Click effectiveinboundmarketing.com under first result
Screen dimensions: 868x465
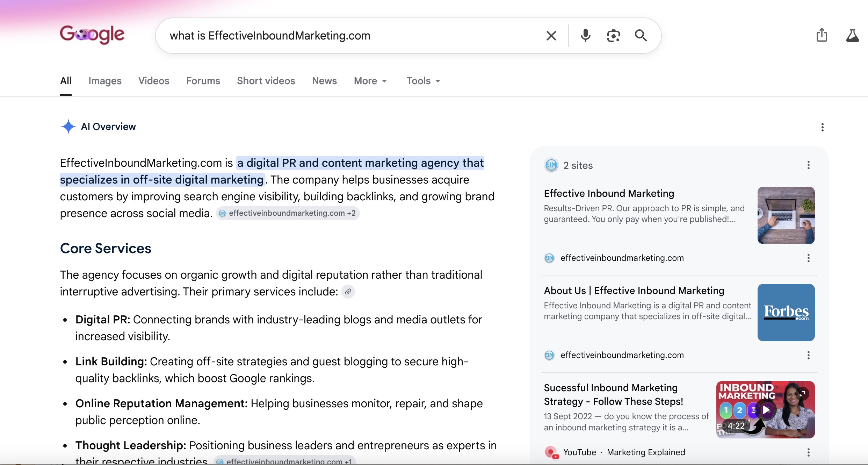coord(622,258)
